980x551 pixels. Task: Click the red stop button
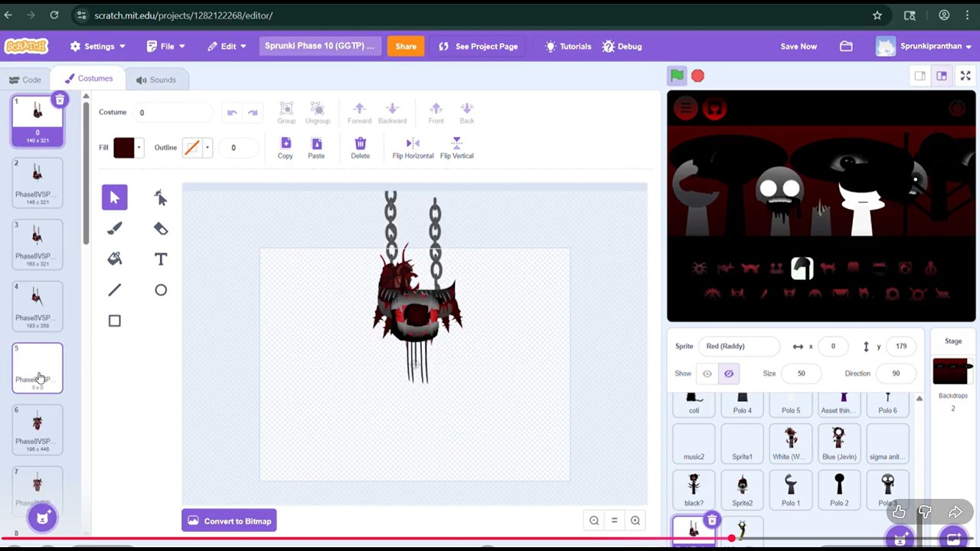(x=697, y=76)
